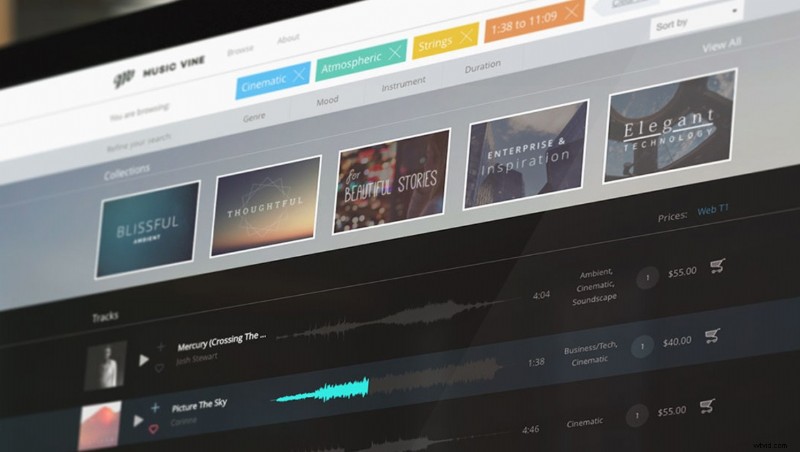This screenshot has height=452, width=800.
Task: Click the 1:38 duration text
Action: (536, 362)
